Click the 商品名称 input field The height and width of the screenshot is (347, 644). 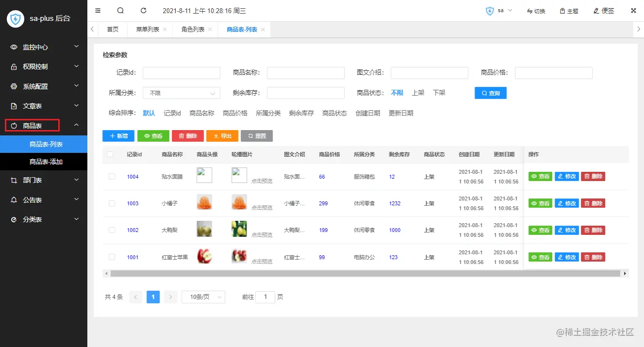click(306, 73)
